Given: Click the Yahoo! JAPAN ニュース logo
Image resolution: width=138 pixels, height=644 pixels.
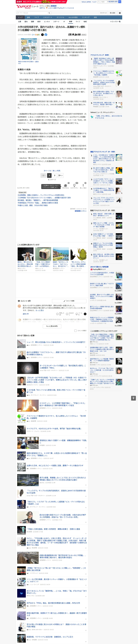Looking at the screenshot, I should pos(27,7).
